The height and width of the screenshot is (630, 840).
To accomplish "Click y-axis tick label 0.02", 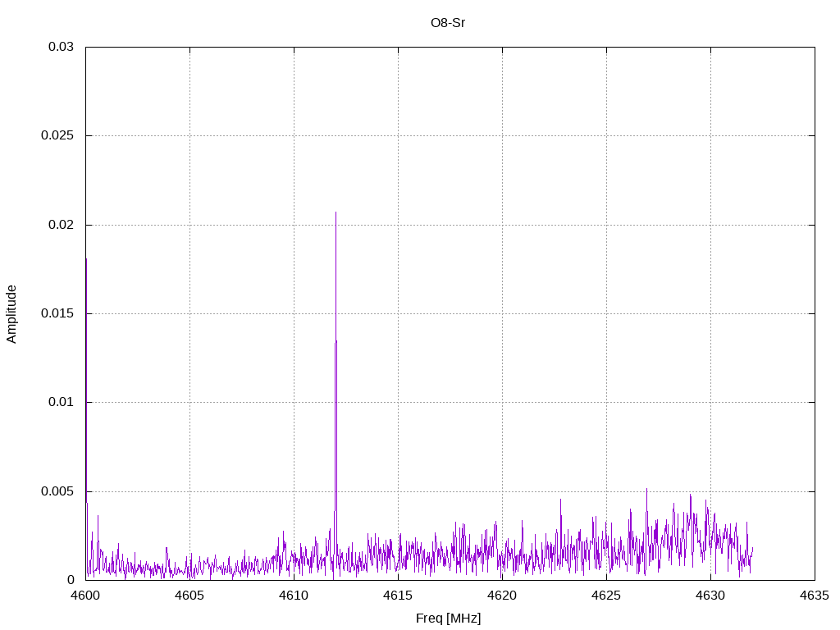I will pos(61,225).
